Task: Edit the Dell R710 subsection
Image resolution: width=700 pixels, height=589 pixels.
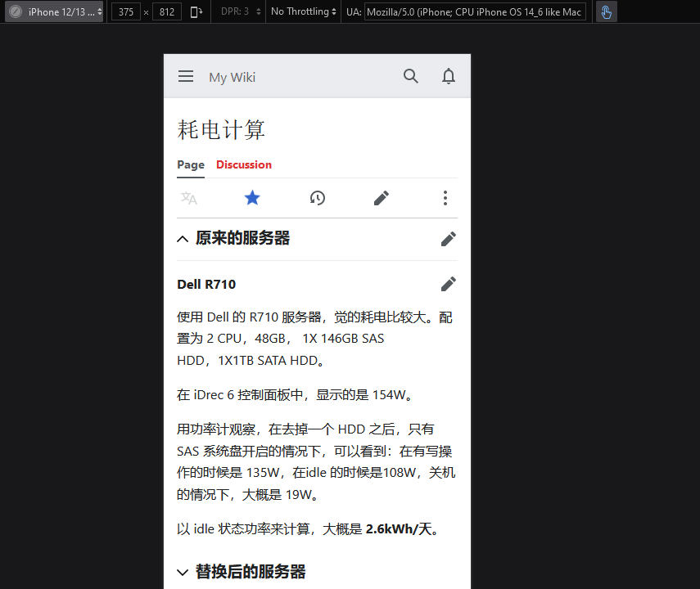Action: 449,284
